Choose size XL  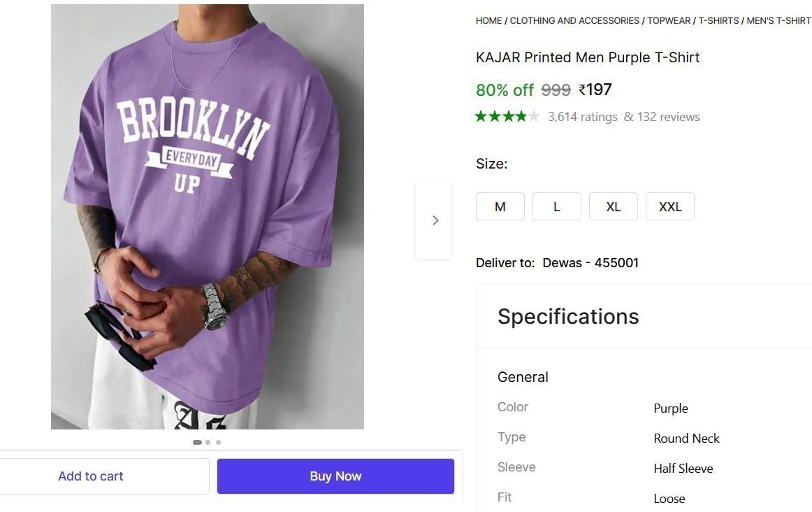pos(613,206)
